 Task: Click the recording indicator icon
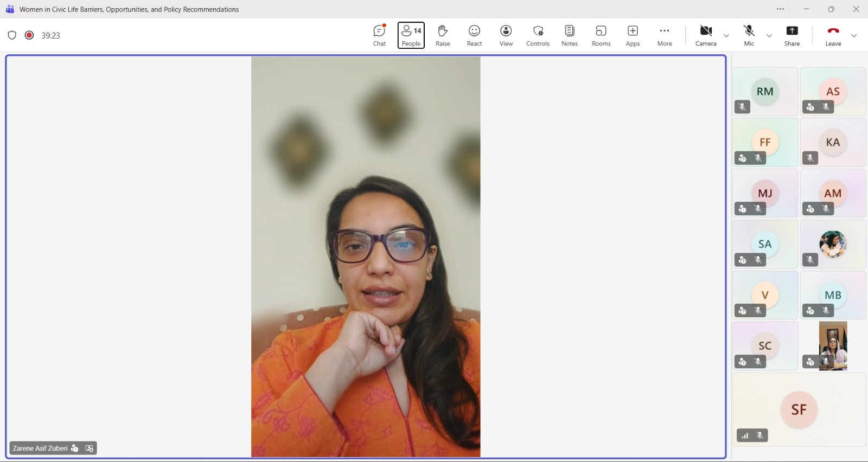click(x=29, y=35)
